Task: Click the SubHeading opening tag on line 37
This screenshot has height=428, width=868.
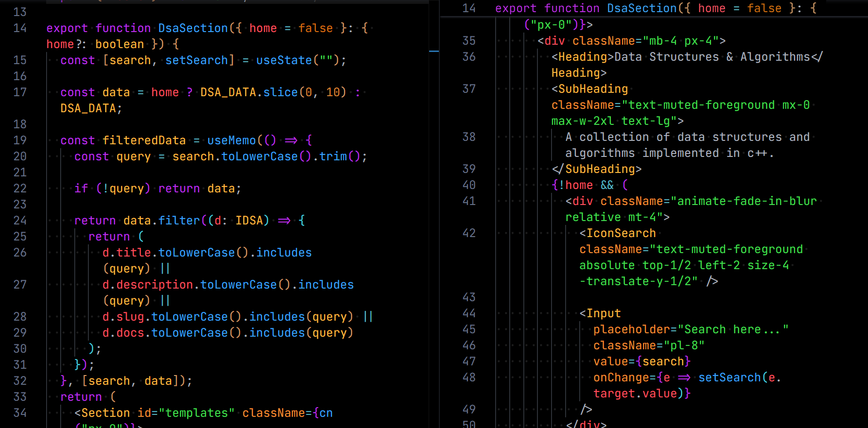Action: pos(590,89)
